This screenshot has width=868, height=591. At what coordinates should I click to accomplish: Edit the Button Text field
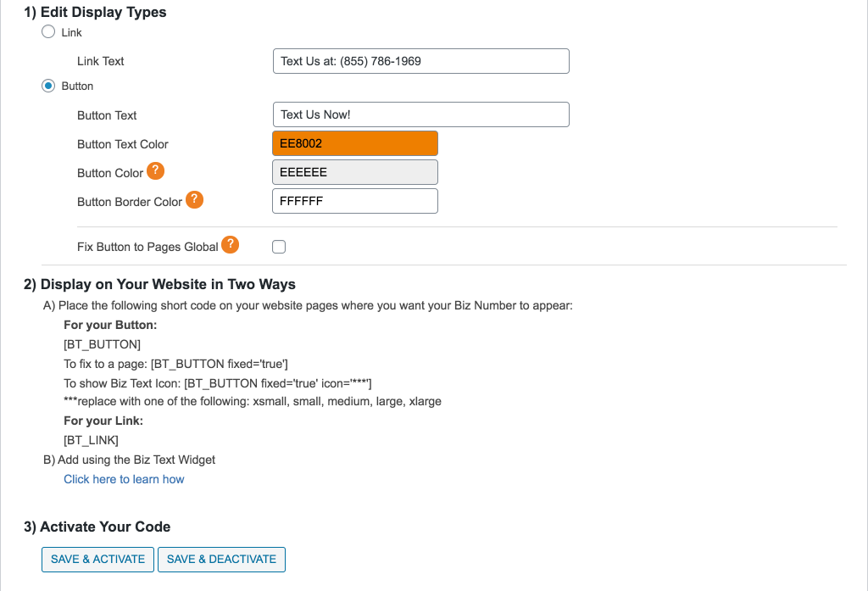point(420,114)
